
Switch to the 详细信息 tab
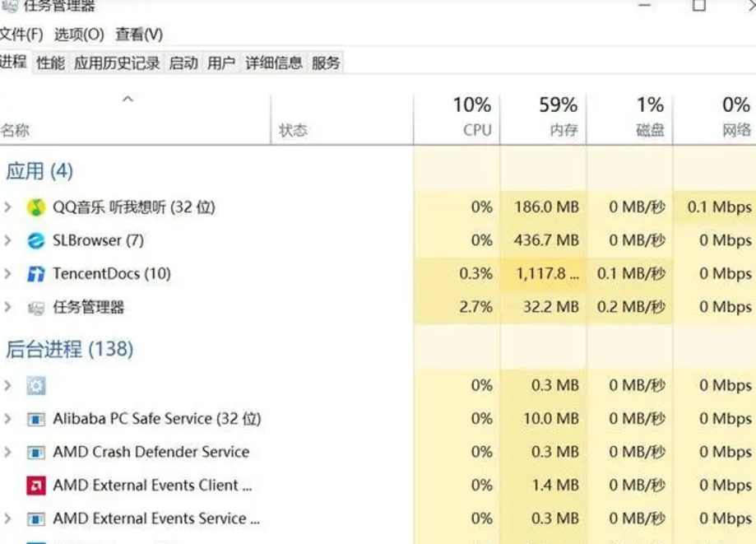pos(274,63)
